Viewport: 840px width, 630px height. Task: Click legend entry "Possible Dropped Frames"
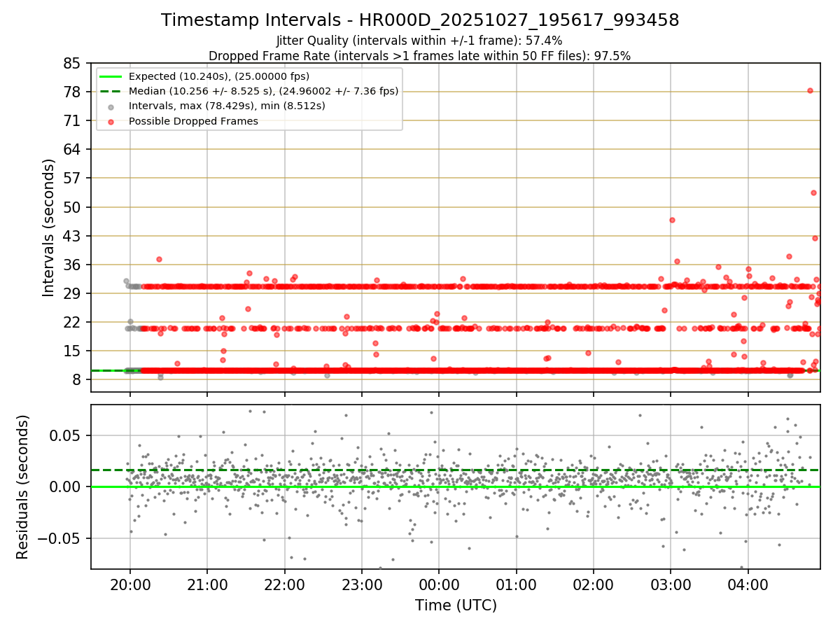tap(193, 121)
